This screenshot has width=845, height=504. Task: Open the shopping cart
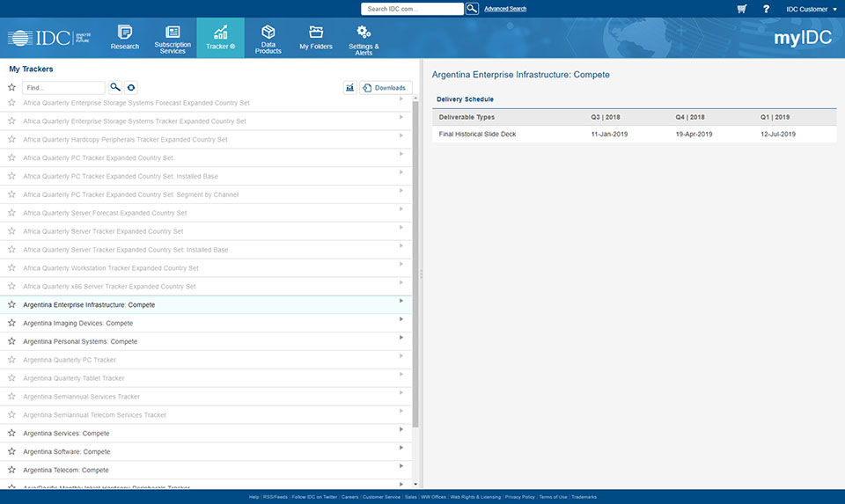(x=742, y=9)
